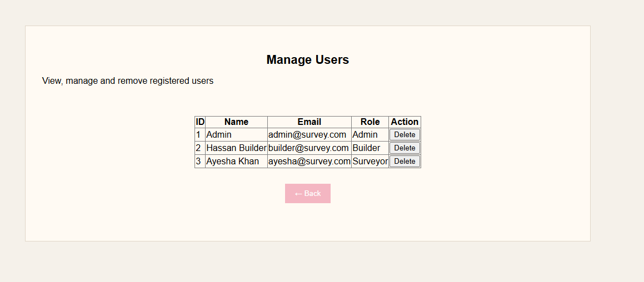This screenshot has width=644, height=282.
Task: Select the ID cell showing 3
Action: [200, 162]
